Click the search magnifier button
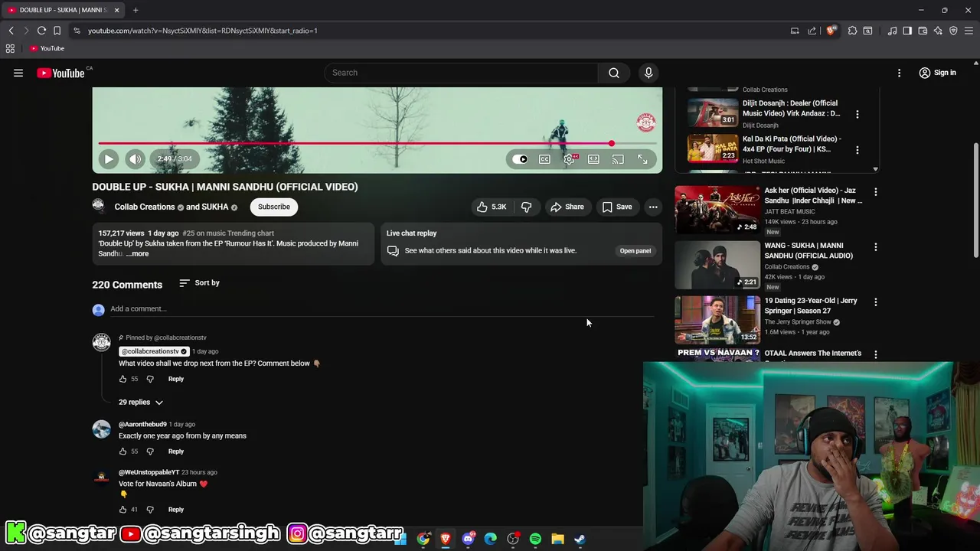 click(x=614, y=73)
